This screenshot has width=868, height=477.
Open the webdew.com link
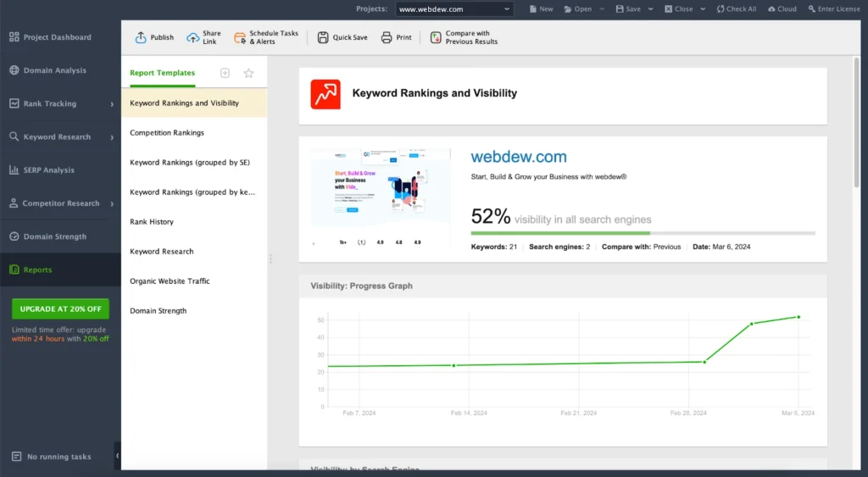coord(519,157)
